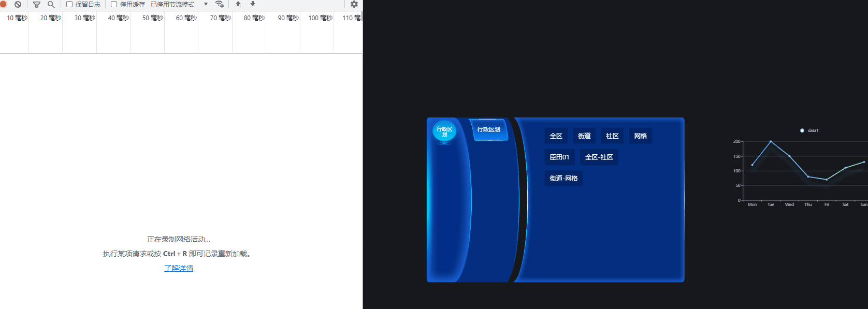Click the 10 毫秒 timeline marker
Image resolution: width=868 pixels, height=309 pixels.
[17, 18]
